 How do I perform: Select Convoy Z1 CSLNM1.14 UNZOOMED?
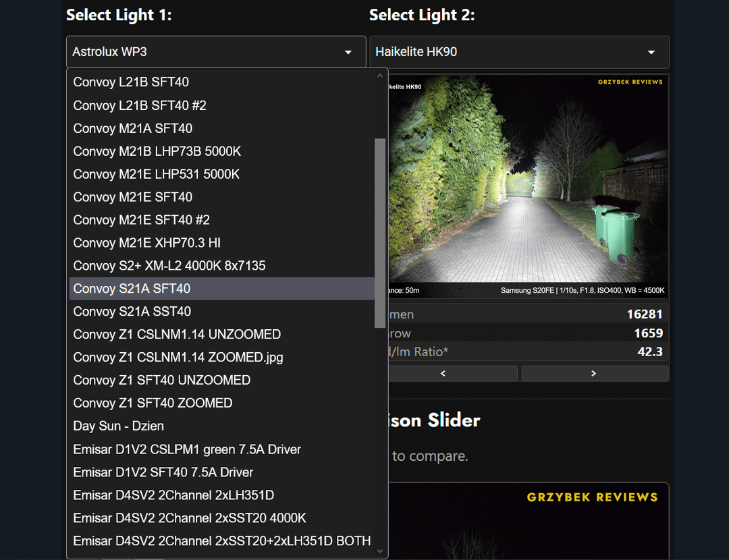177,334
